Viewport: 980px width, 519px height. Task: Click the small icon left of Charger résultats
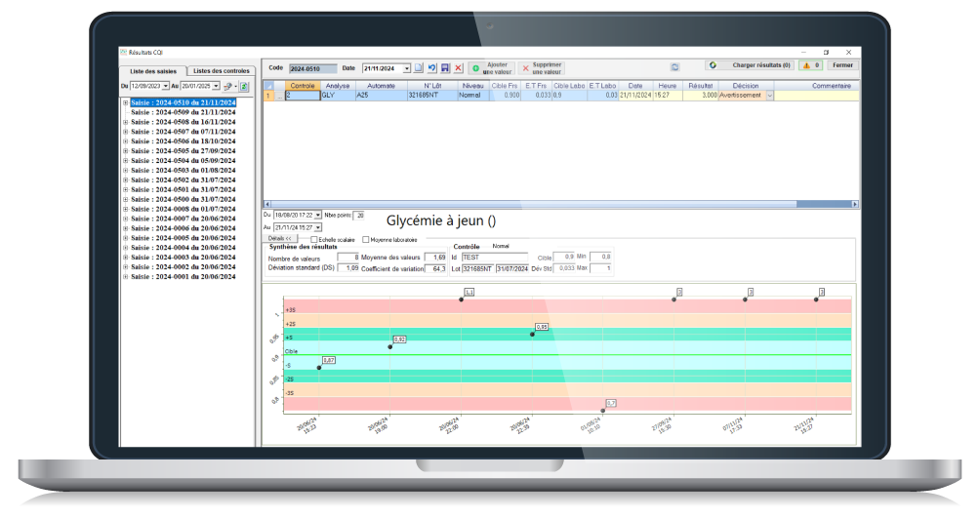tap(674, 66)
